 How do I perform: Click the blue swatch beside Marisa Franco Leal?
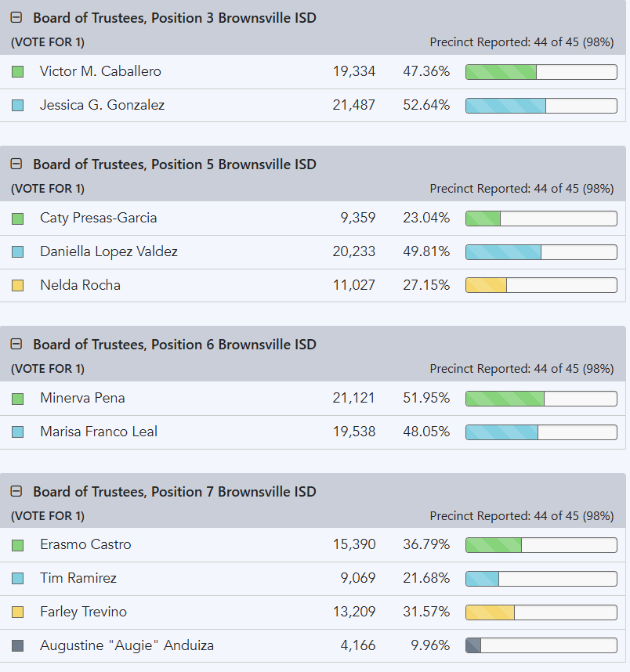coord(17,432)
